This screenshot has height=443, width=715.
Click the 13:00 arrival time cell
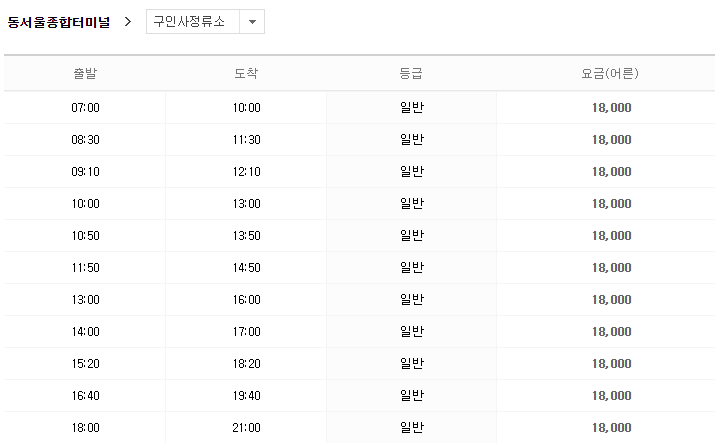[246, 203]
